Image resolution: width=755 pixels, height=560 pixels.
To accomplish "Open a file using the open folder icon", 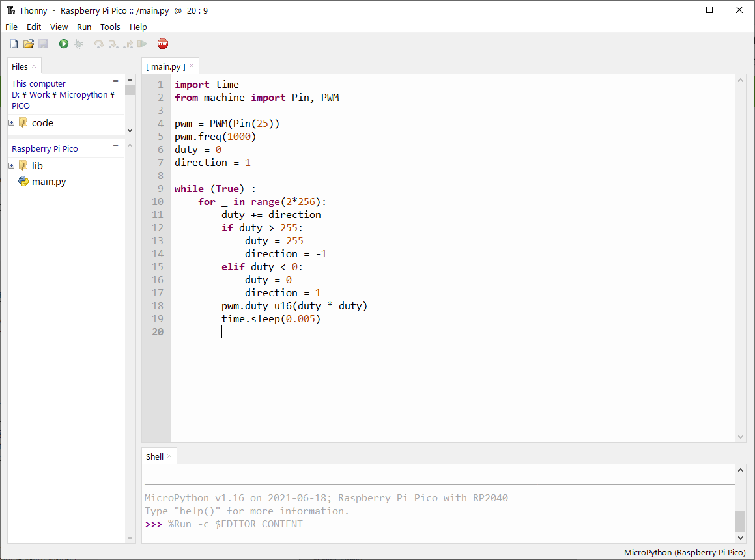I will pyautogui.click(x=28, y=43).
